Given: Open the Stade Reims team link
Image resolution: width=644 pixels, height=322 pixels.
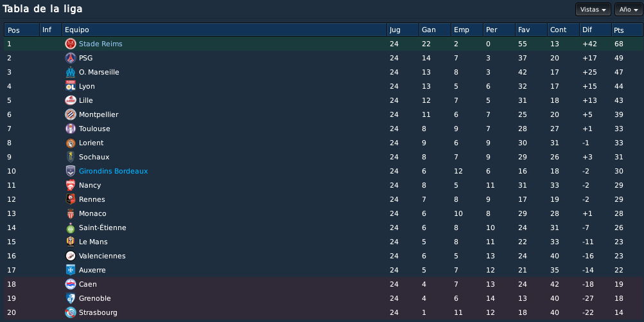Looking at the screenshot, I should [101, 44].
